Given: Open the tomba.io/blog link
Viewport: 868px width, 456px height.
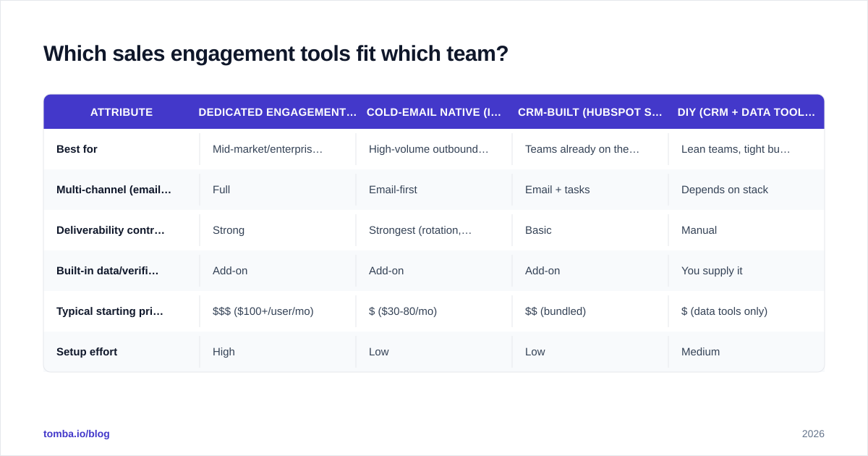Looking at the screenshot, I should pos(77,434).
